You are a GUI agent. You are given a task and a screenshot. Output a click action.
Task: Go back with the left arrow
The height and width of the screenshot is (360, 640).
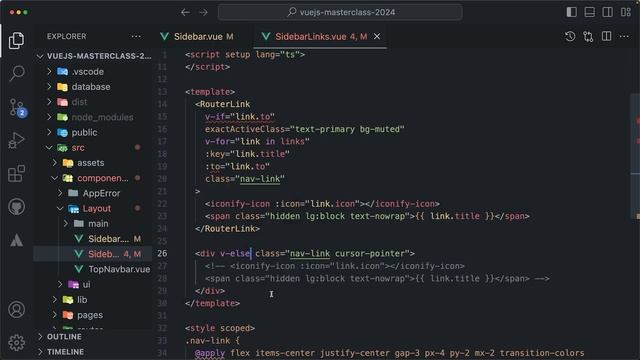[185, 12]
